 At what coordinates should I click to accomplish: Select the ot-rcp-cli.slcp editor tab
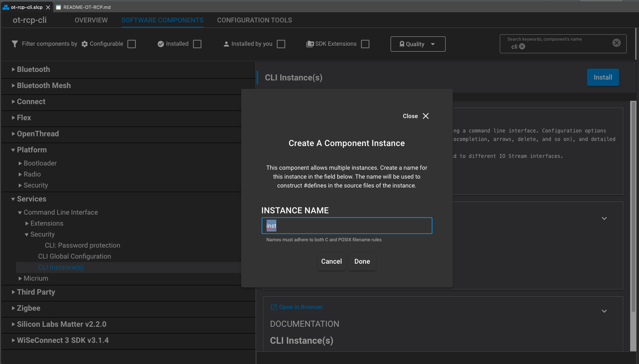[27, 7]
